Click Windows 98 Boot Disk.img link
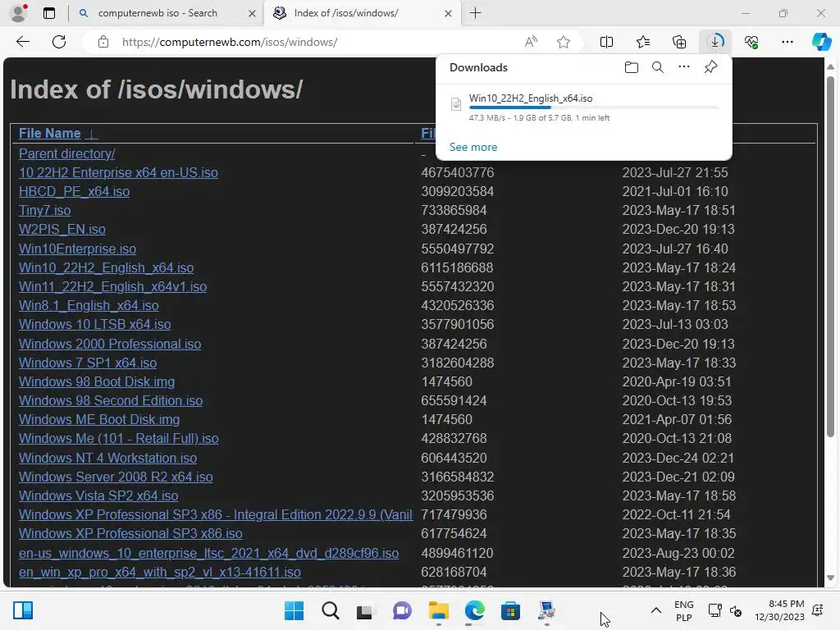The width and height of the screenshot is (840, 630). (97, 381)
